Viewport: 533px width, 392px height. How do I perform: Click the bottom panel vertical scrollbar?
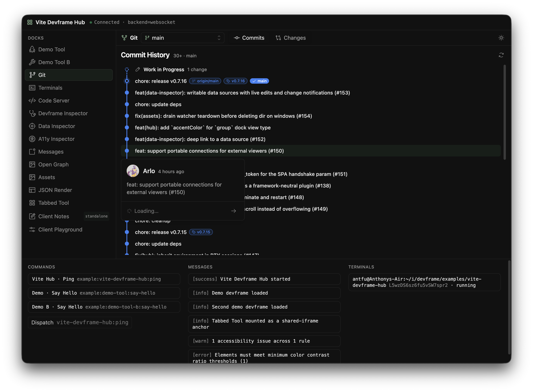click(x=509, y=307)
